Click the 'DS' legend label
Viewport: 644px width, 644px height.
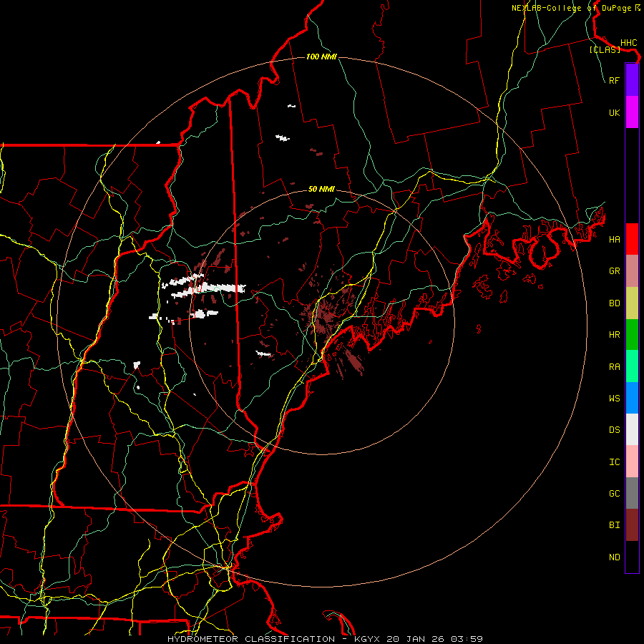614,430
